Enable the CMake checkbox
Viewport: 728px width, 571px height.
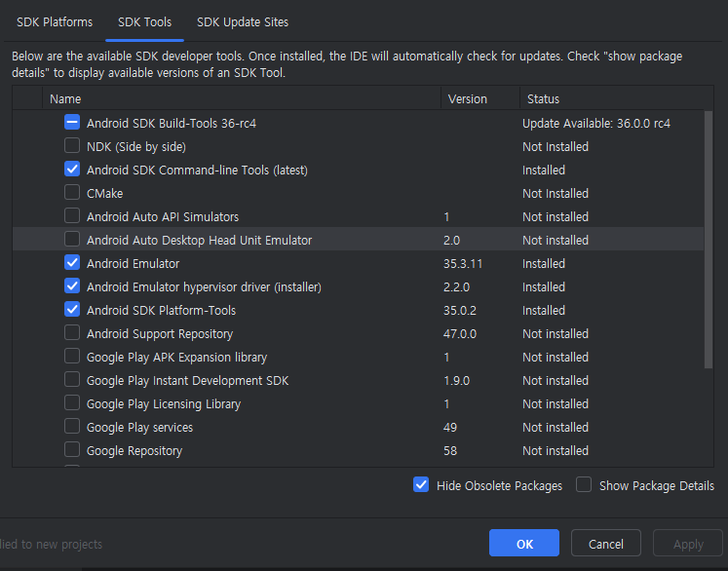72,192
